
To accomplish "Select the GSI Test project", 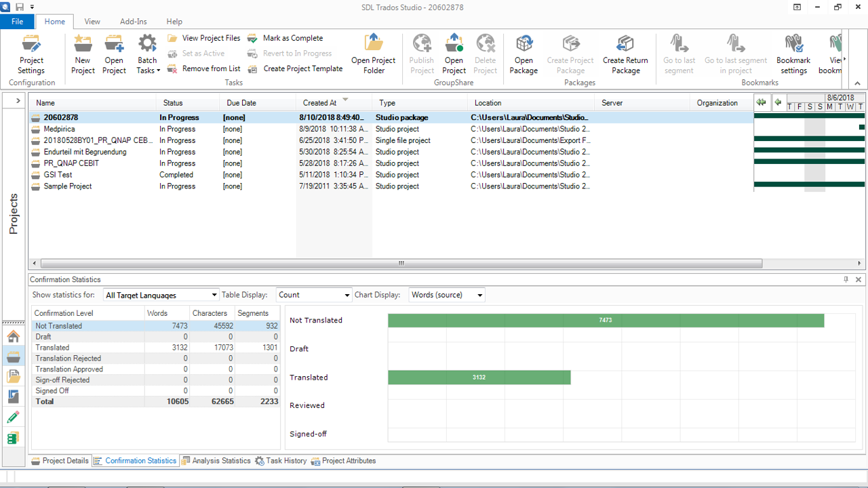I will [391, 175].
